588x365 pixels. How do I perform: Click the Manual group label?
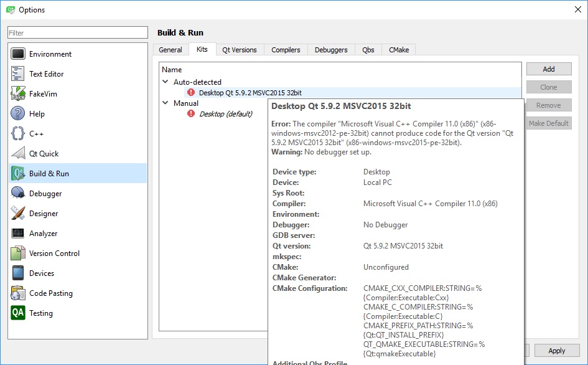coord(186,103)
